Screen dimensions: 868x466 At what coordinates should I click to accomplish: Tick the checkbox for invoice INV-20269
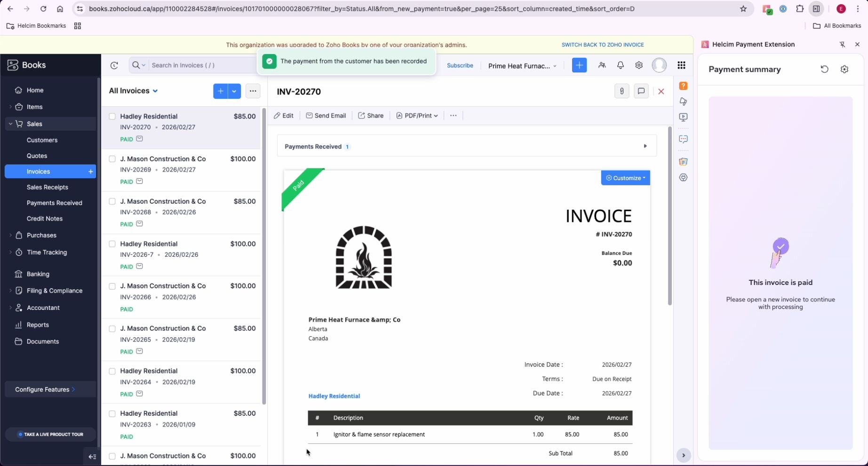coord(112,159)
